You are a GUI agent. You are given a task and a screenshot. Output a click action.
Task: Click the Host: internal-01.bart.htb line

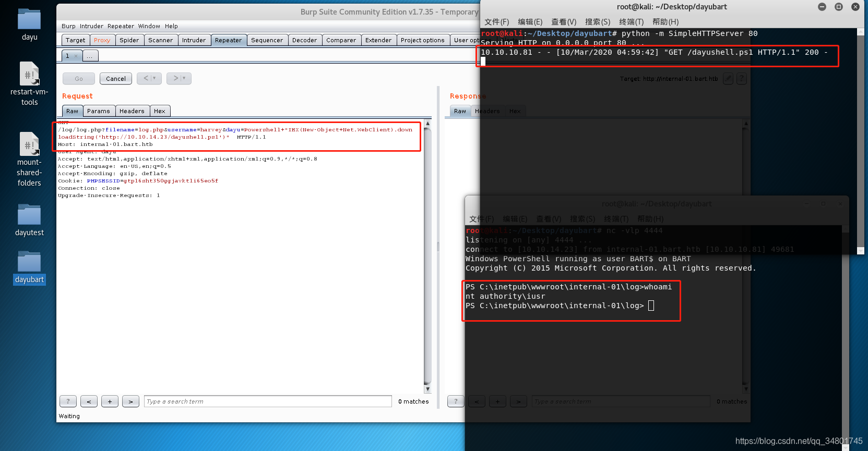click(x=105, y=144)
